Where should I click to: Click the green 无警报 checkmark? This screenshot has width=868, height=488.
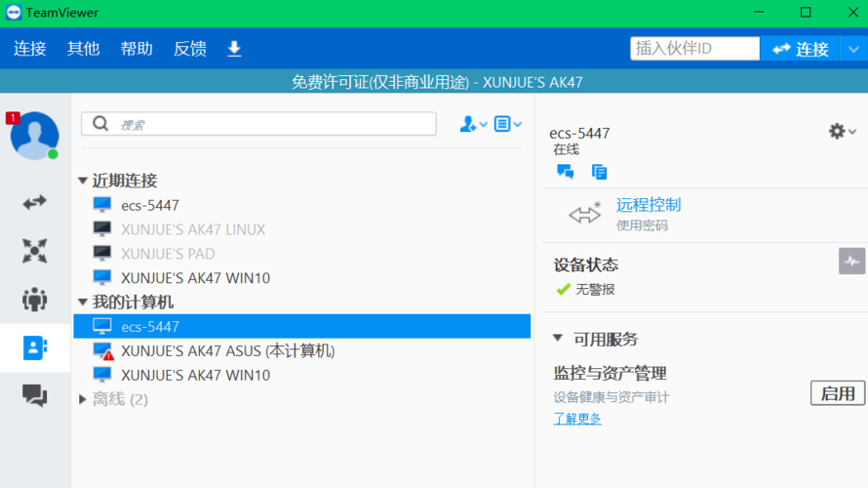pos(564,289)
